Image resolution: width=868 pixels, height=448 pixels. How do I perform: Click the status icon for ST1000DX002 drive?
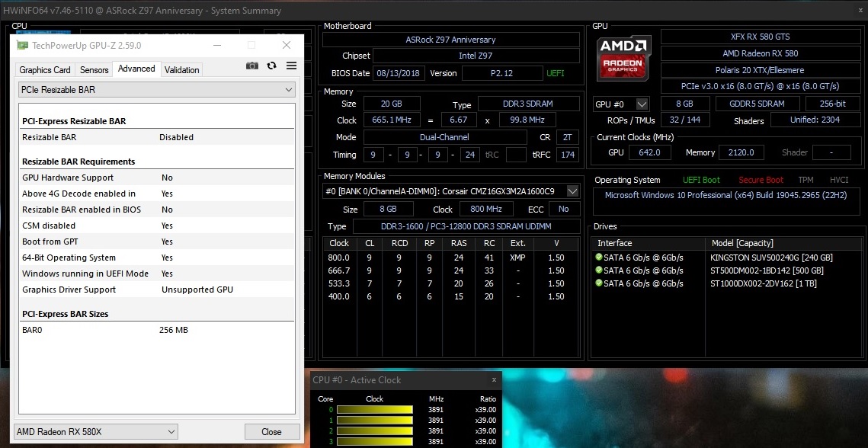click(x=598, y=283)
